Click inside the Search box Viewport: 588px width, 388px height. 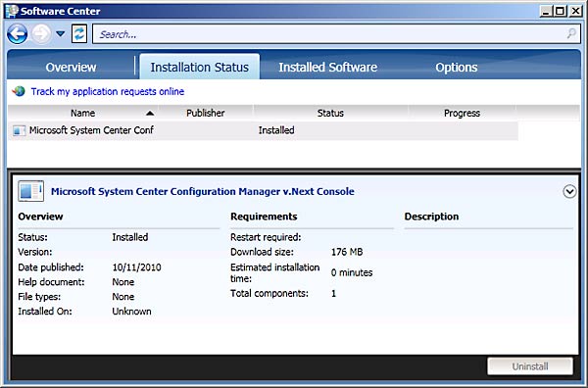coord(336,34)
